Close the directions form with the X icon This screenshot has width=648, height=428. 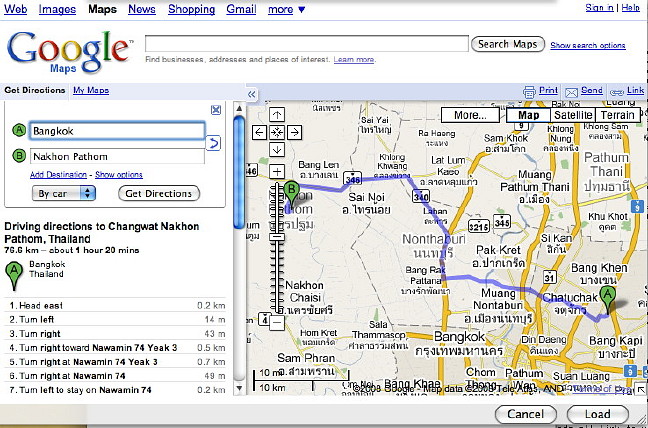coord(216,110)
